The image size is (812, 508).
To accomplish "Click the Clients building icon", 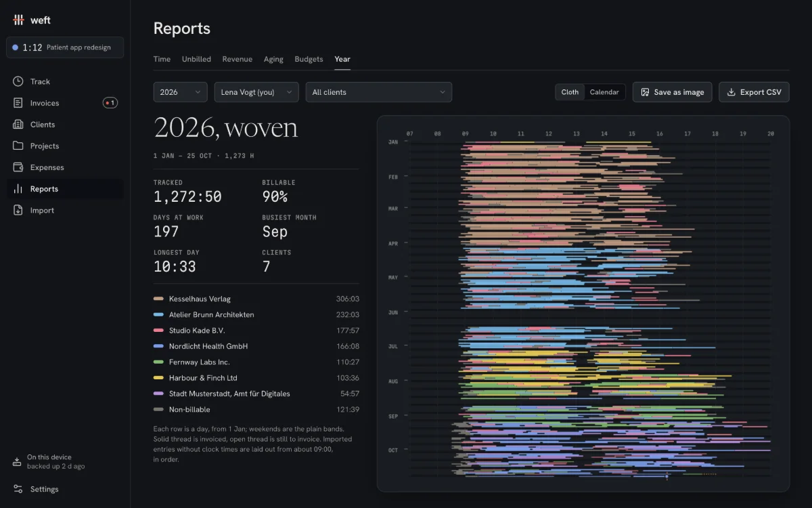I will tap(18, 125).
